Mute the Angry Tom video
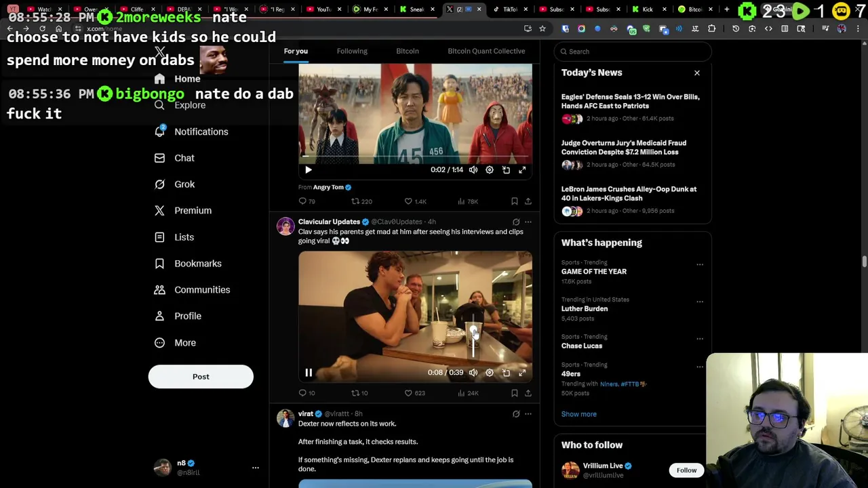 (x=473, y=170)
